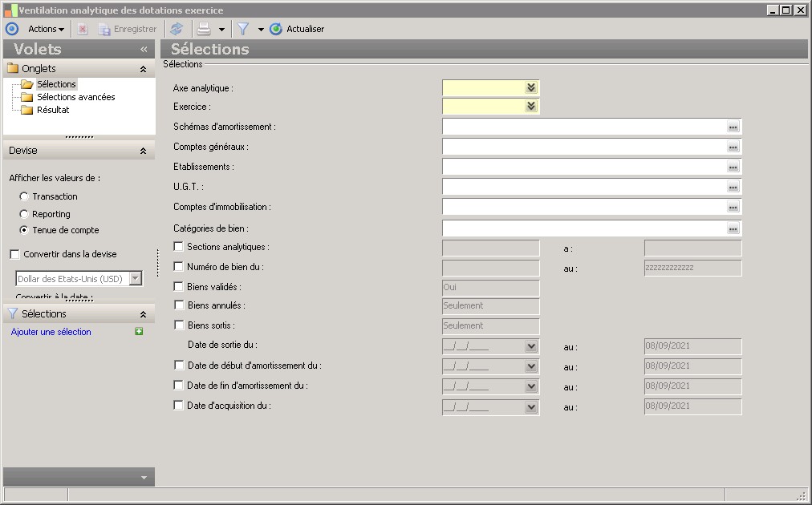Click the blue circle icon left of Actions
This screenshot has width=812, height=505.
[x=11, y=29]
